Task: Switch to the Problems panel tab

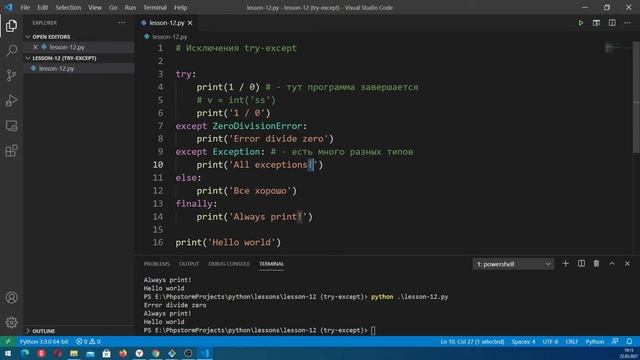Action: [x=156, y=264]
